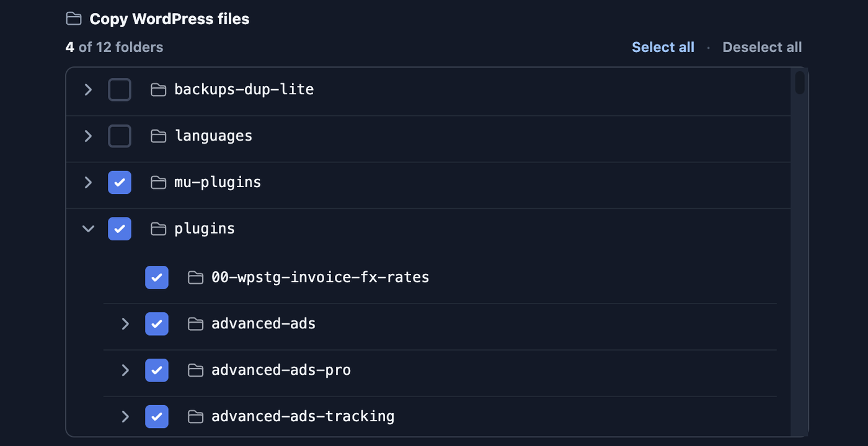
Task: Uncheck the advanced-ads-pro checkbox
Action: click(157, 370)
